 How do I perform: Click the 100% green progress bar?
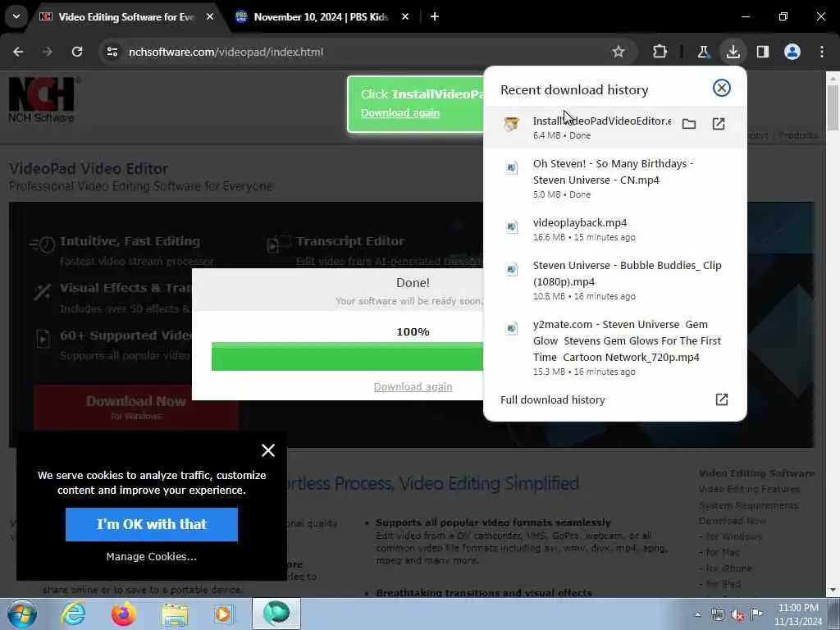tap(347, 356)
